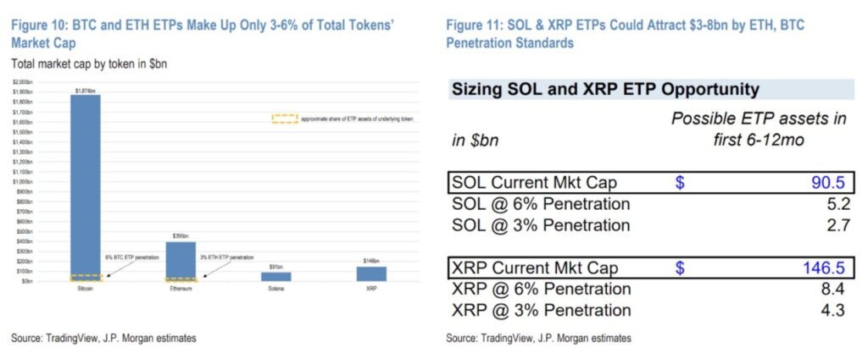Select the Figure 11 title text
Image resolution: width=868 pixels, height=348 pixels.
pos(628,33)
